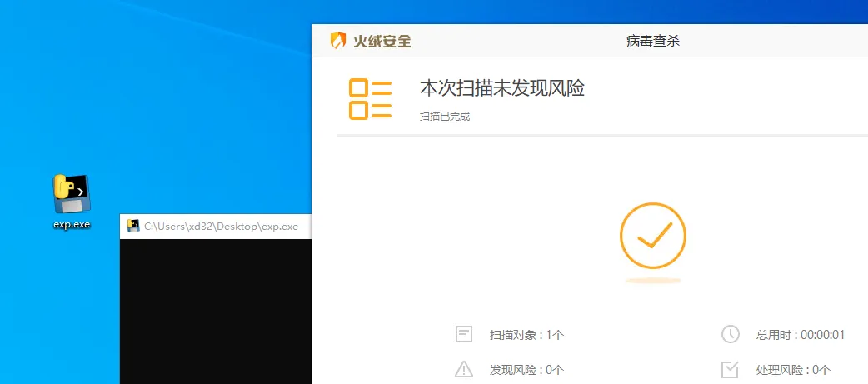Click the 病毒查杀 window title
868x384 pixels.
click(x=652, y=41)
